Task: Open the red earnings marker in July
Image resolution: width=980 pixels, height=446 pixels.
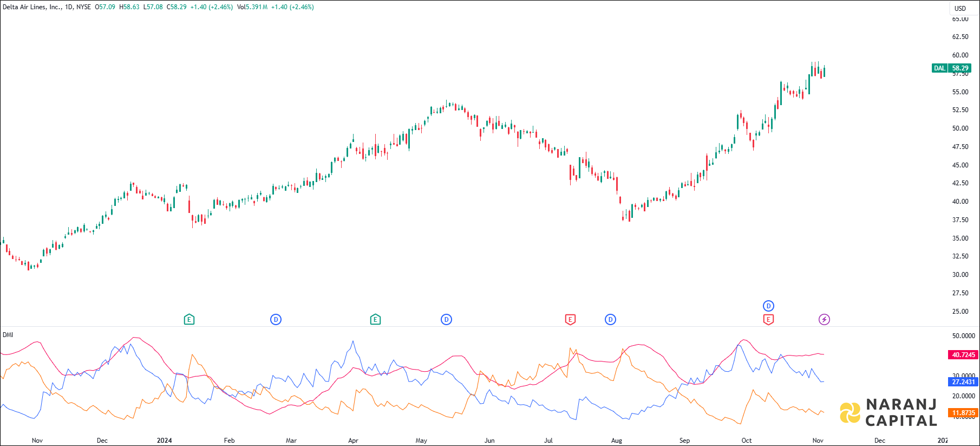Action: click(x=570, y=320)
